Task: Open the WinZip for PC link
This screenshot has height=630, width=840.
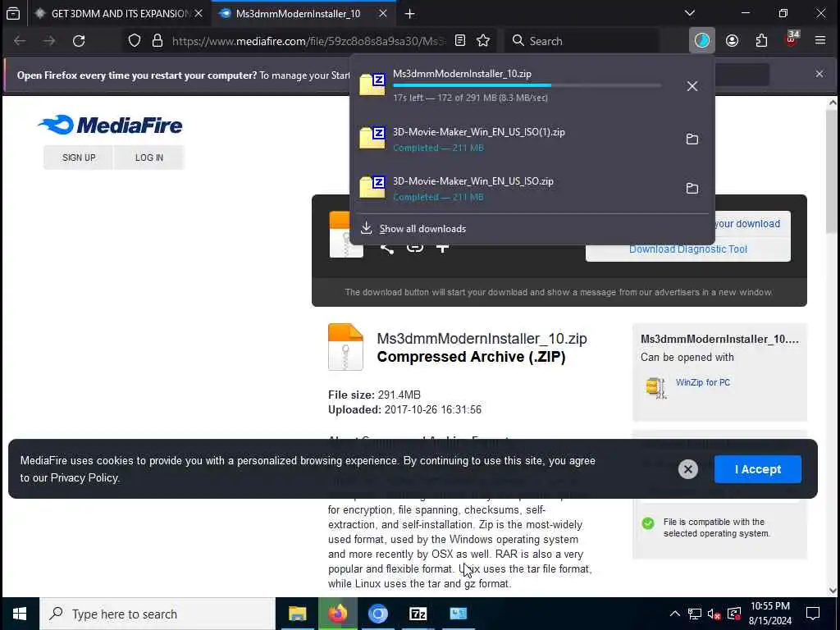Action: (702, 382)
